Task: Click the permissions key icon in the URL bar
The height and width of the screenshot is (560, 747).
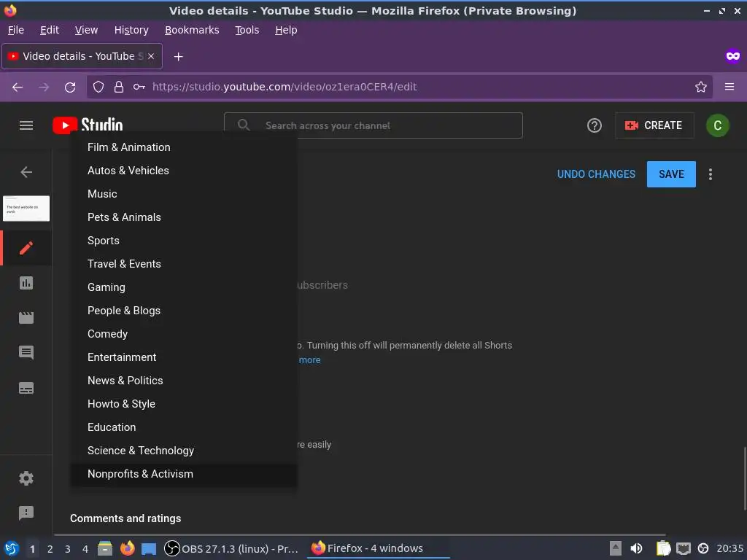Action: tap(139, 87)
